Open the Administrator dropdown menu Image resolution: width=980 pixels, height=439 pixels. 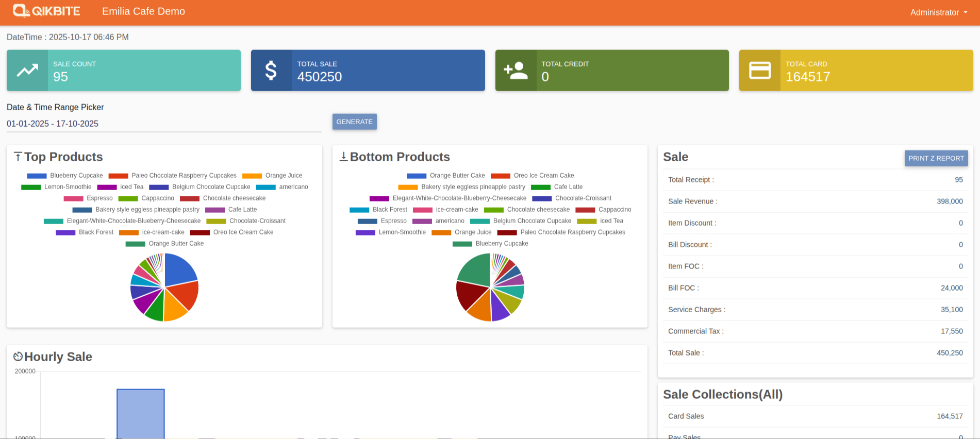(938, 12)
